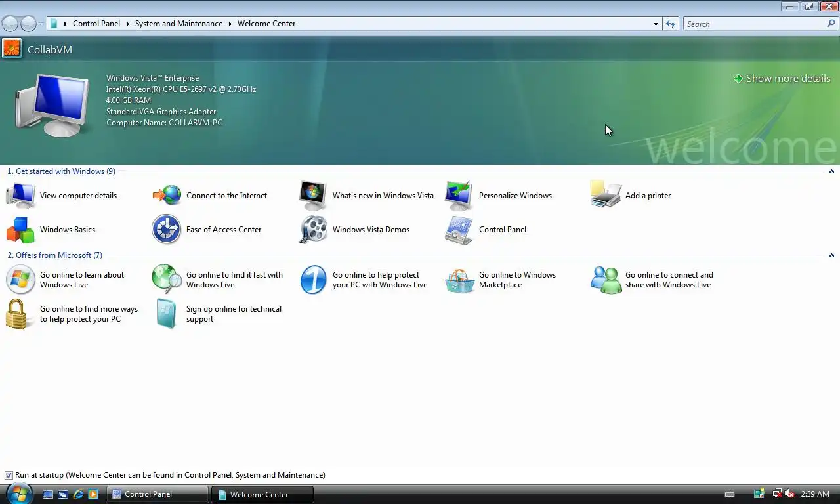Switch to Welcome Center taskbar button
Image resolution: width=840 pixels, height=504 pixels.
(262, 494)
